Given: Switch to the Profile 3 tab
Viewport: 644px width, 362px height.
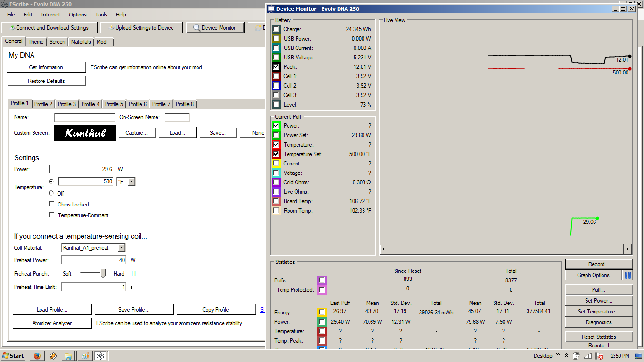Looking at the screenshot, I should click(67, 104).
